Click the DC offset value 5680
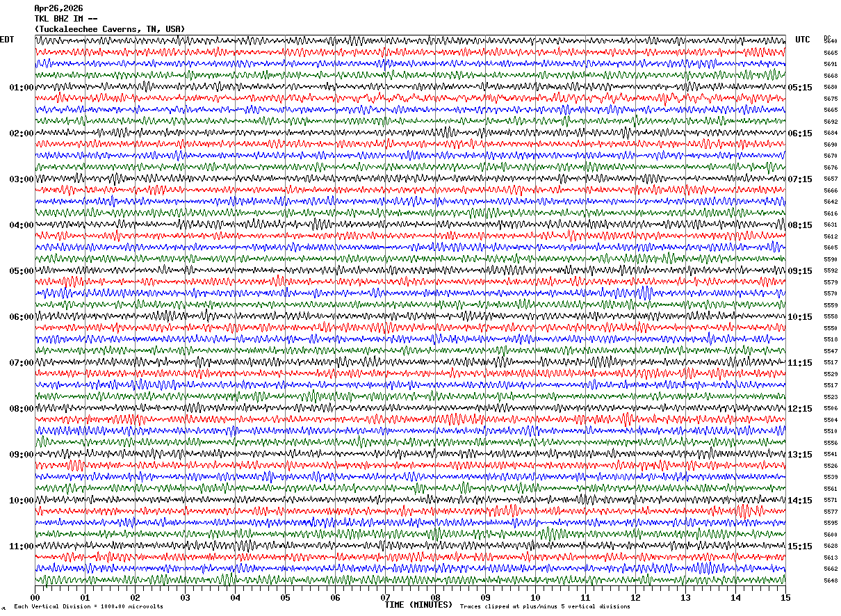Image resolution: width=841 pixels, height=616 pixels. pos(831,88)
